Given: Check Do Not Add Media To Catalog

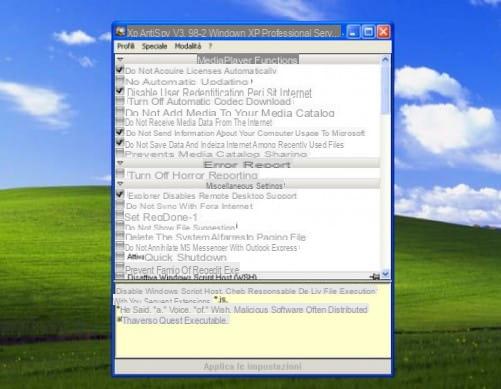Looking at the screenshot, I should pos(120,111).
